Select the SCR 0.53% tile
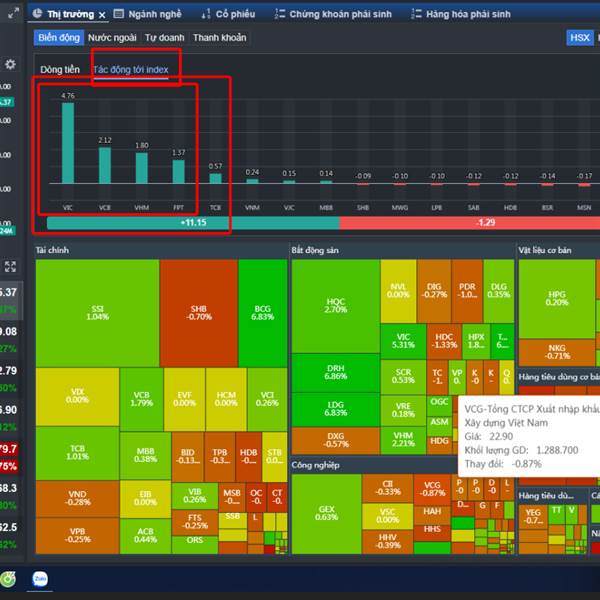 pyautogui.click(x=403, y=376)
